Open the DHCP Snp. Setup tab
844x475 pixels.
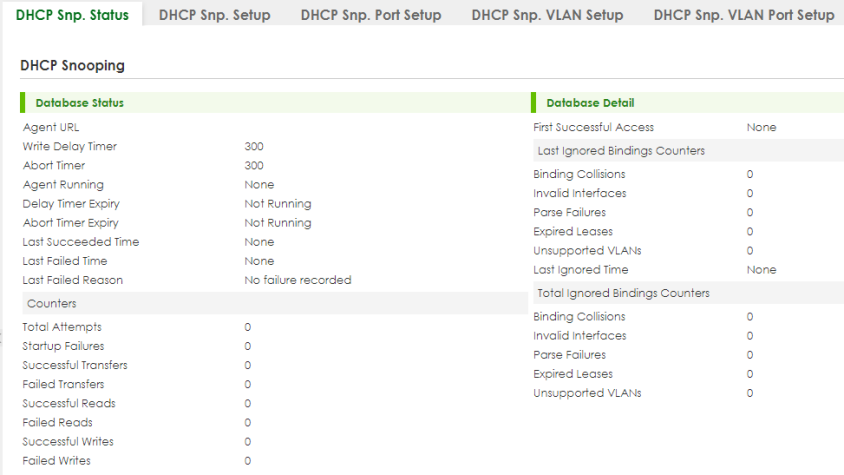tap(214, 15)
